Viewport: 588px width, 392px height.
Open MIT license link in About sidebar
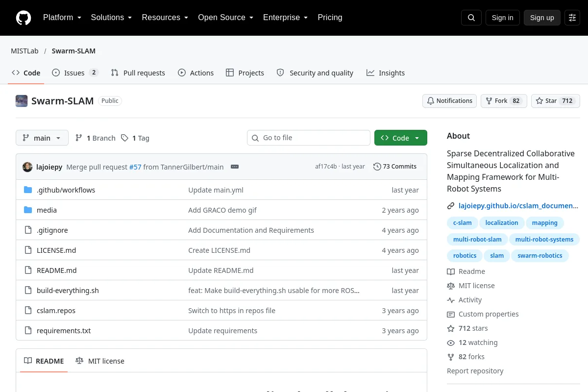[471, 286]
